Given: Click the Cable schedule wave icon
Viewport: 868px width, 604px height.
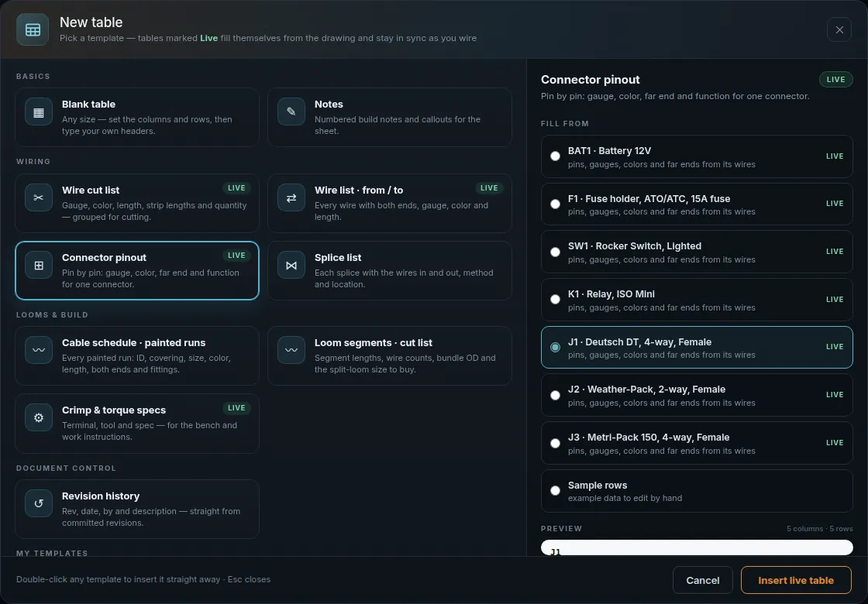Looking at the screenshot, I should point(39,351).
